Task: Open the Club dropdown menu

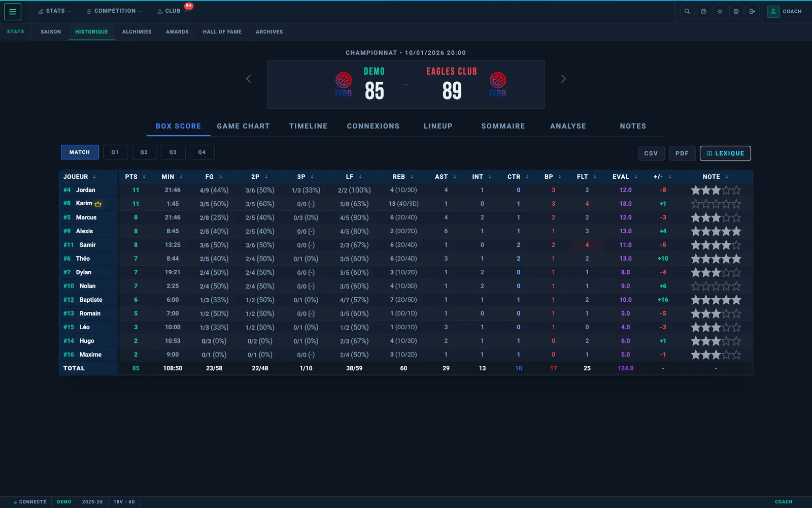Action: click(172, 11)
